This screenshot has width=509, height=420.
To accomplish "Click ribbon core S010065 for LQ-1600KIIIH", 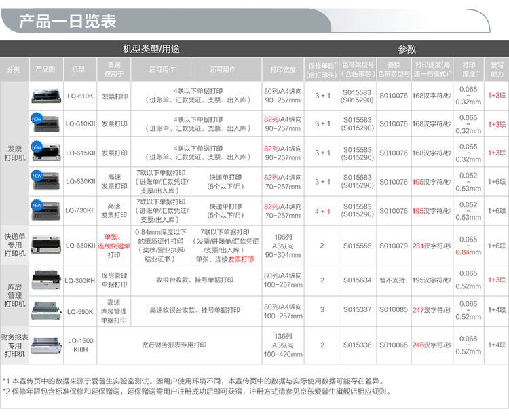I will [x=394, y=345].
